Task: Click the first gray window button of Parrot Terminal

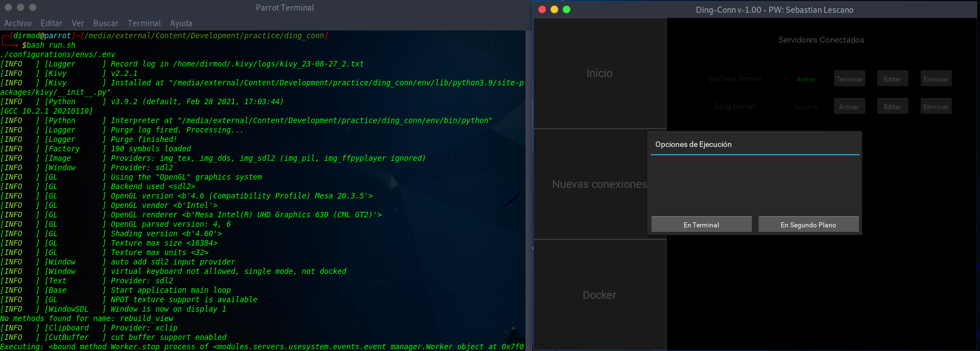Action: (8, 7)
